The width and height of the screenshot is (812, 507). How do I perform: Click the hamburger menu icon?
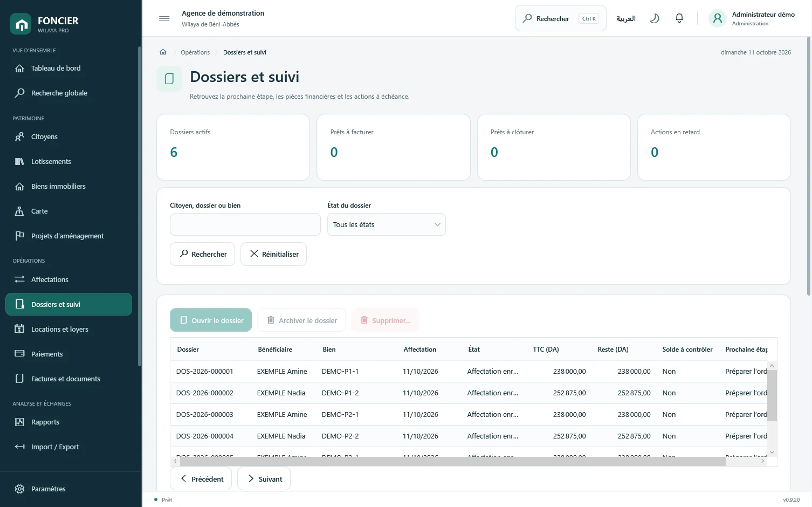[x=164, y=18]
